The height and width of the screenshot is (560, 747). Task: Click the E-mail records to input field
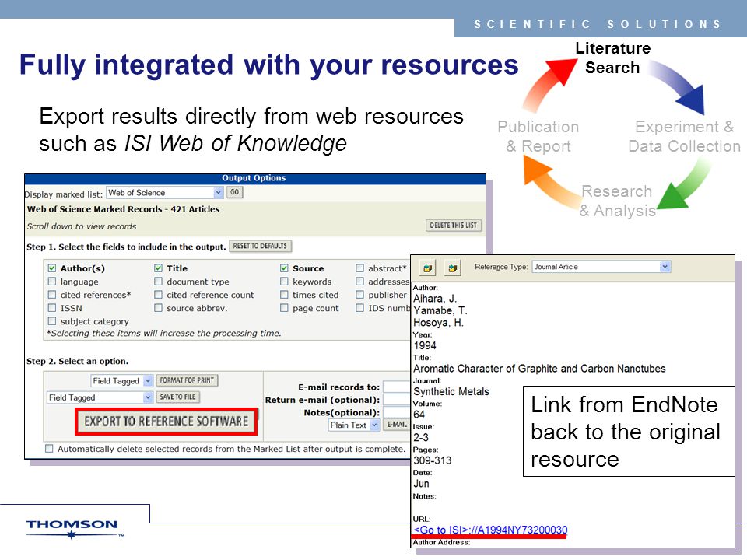(396, 387)
